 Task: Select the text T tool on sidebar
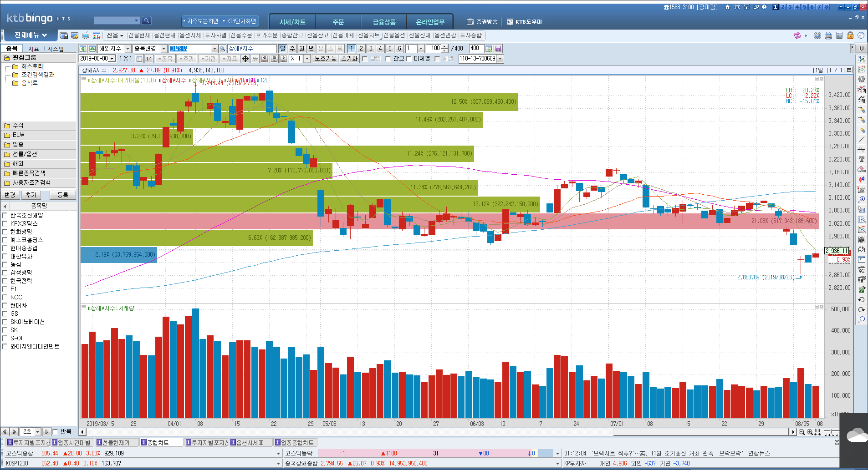pos(862,160)
